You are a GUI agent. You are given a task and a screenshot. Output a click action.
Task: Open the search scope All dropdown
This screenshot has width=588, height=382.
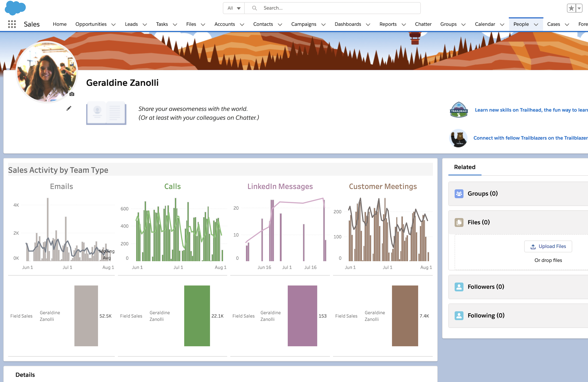click(x=233, y=8)
